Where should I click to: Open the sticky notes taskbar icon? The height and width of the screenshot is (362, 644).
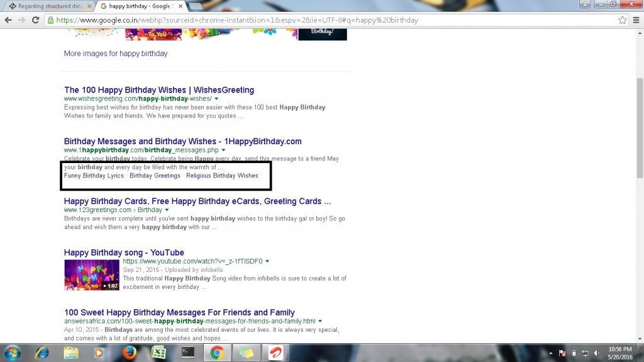[247, 353]
